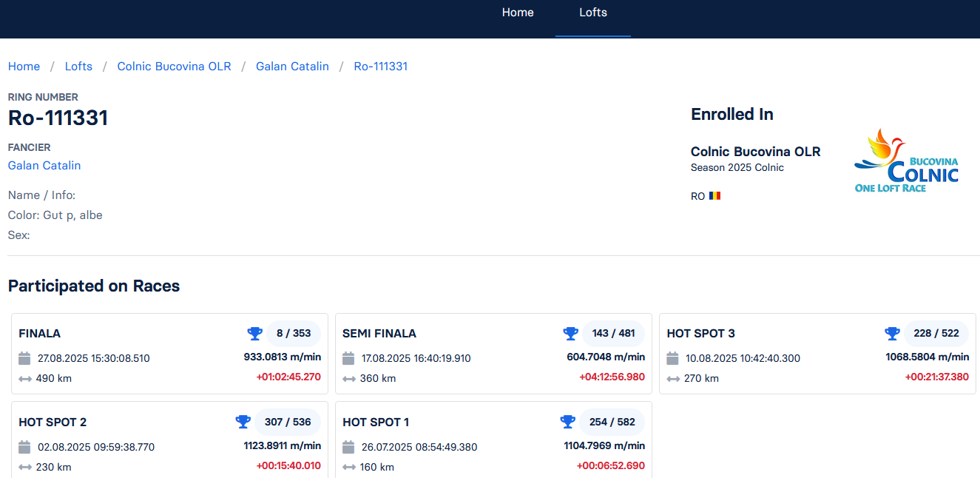Open Colnic Bucovina OLR breadcrumb link
The height and width of the screenshot is (478, 980).
tap(174, 67)
